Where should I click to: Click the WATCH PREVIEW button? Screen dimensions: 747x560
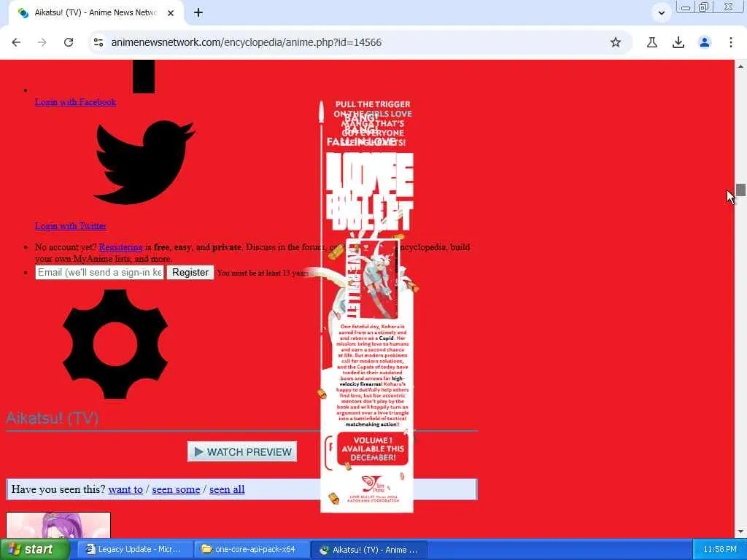tap(242, 451)
